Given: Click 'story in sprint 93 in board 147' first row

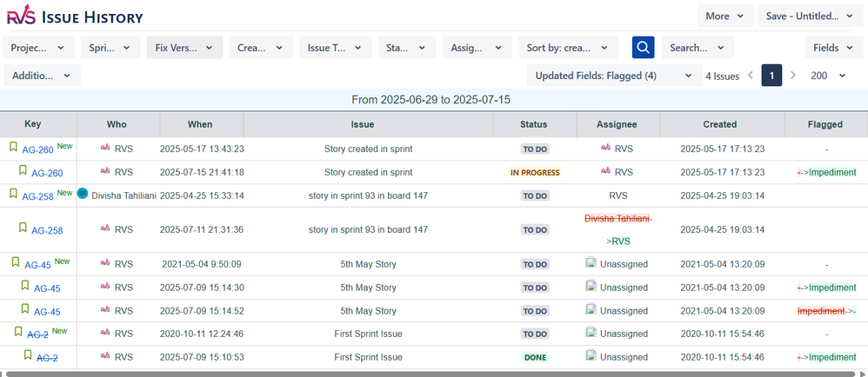Looking at the screenshot, I should [368, 195].
